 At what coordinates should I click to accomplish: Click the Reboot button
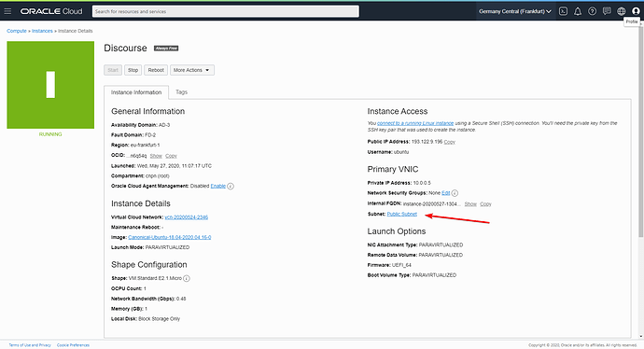(156, 70)
